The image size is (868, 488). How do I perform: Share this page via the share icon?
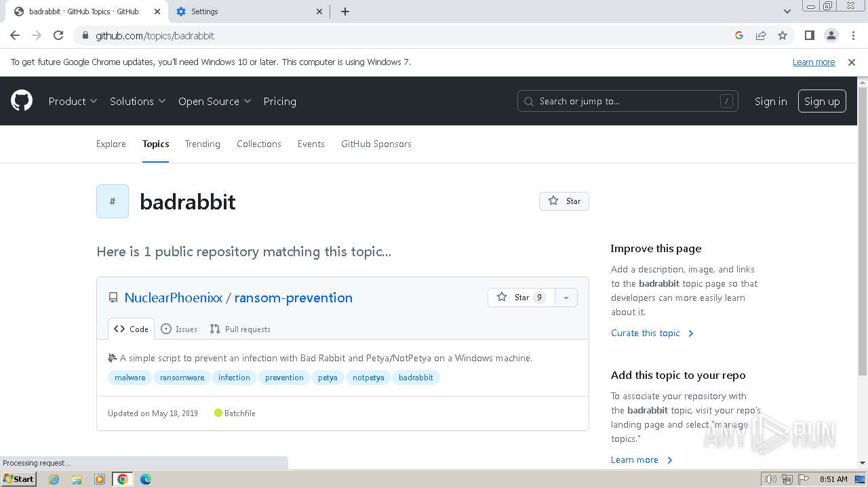[761, 35]
